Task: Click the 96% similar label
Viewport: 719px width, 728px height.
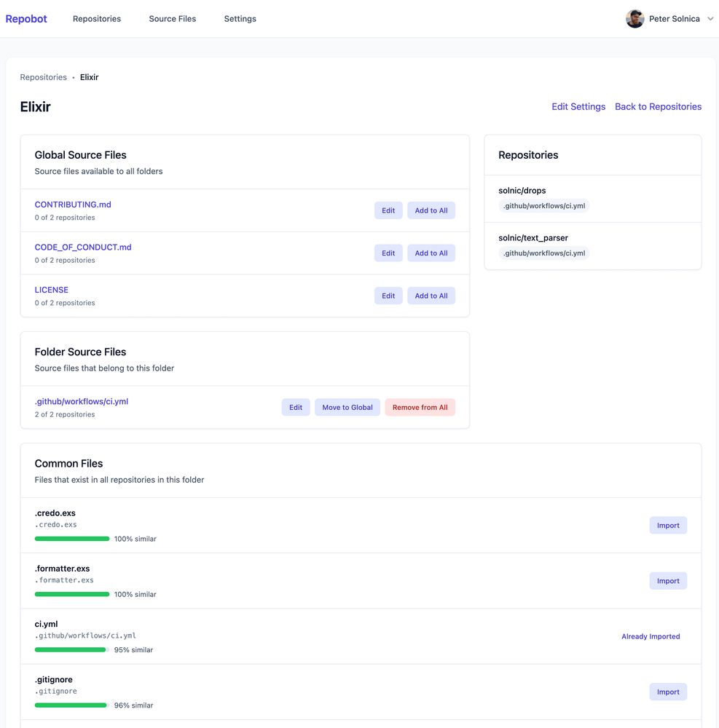Action: click(x=133, y=705)
